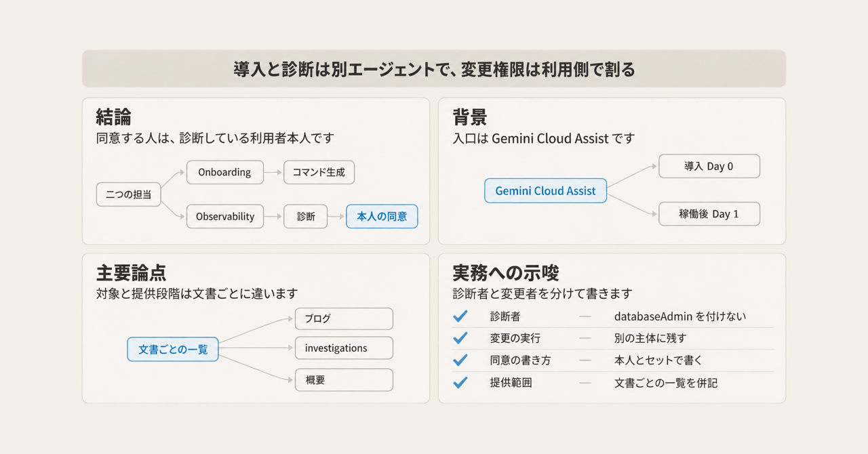
Task: Click the text databaseAdmin を付けない
Action: pyautogui.click(x=680, y=316)
